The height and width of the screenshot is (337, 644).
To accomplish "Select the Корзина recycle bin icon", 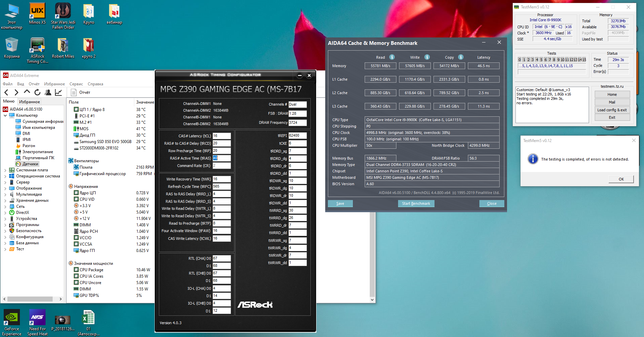I will [x=12, y=48].
